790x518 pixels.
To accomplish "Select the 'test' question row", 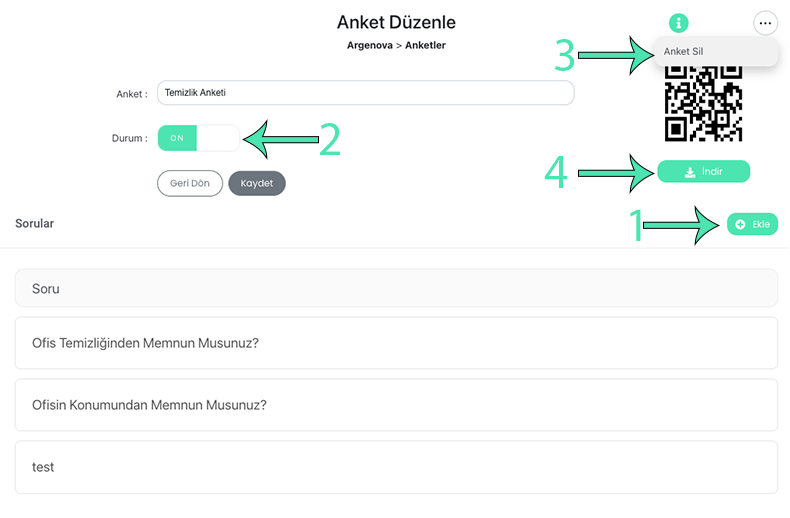I will tap(396, 467).
